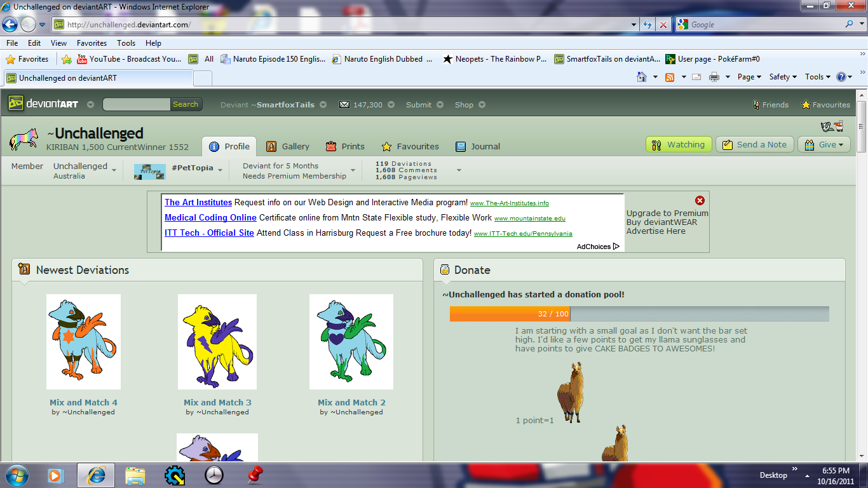Click the page vertical scrollbar
868x488 pixels.
[x=862, y=275]
